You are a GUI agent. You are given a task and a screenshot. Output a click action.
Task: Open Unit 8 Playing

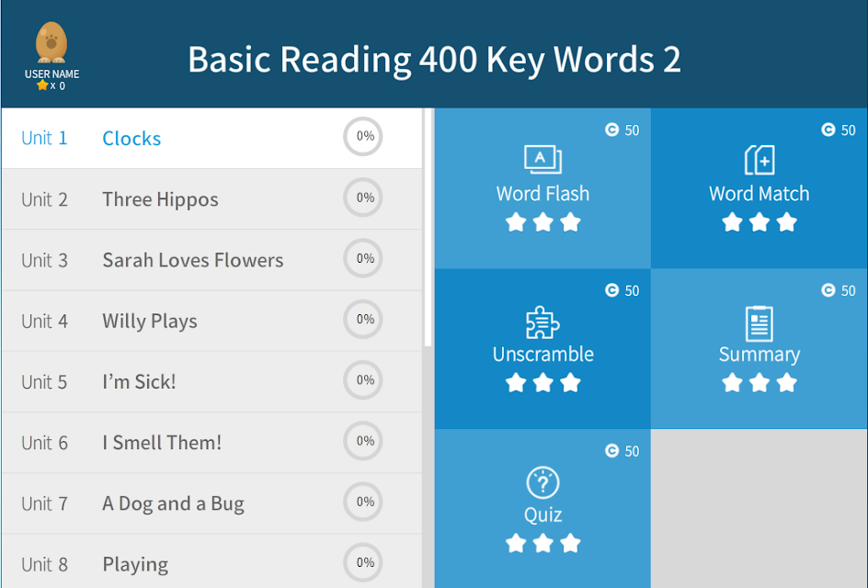point(211,561)
